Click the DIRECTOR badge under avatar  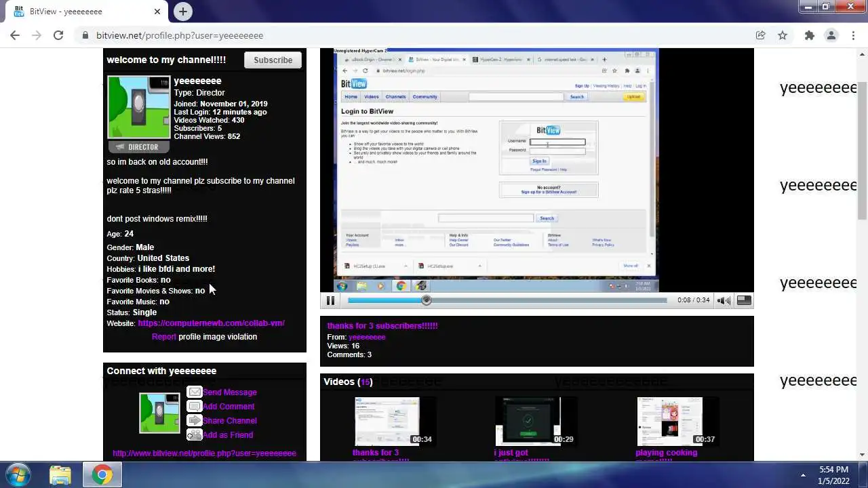138,147
